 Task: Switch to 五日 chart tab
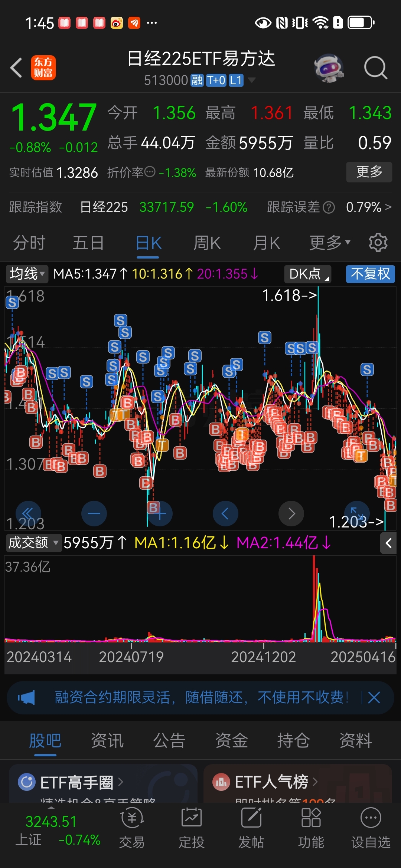[x=88, y=243]
